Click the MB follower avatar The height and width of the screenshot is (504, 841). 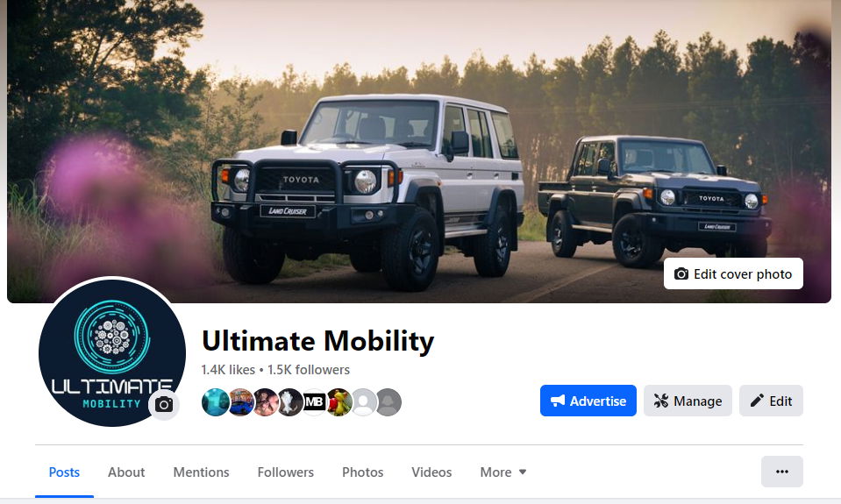(314, 402)
